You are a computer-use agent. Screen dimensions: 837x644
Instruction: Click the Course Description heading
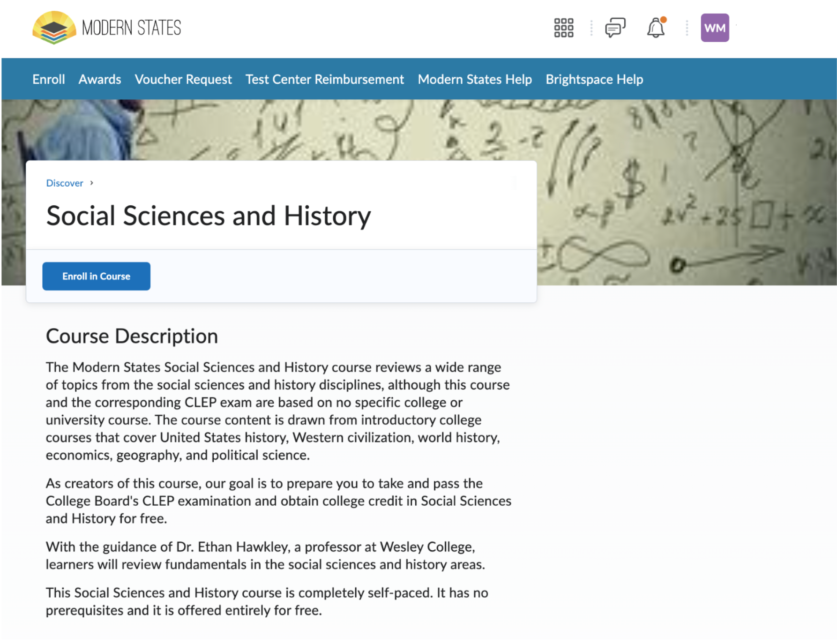132,336
